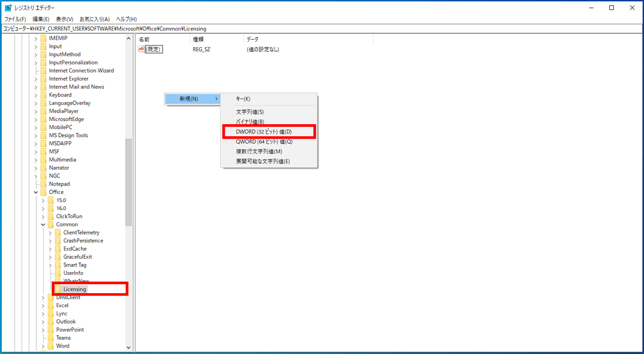This screenshot has height=354, width=644.
Task: Expand the Excel key
Action: click(43, 305)
